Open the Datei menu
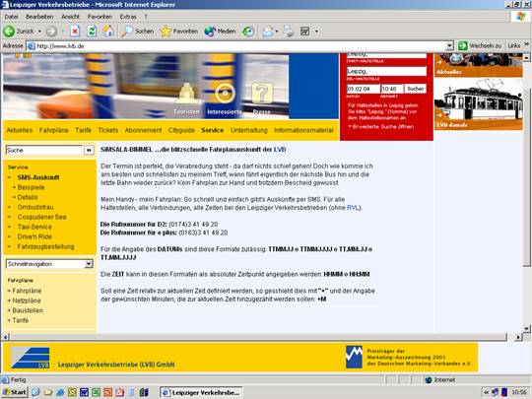Screen dimensions: 532x399 point(11,17)
